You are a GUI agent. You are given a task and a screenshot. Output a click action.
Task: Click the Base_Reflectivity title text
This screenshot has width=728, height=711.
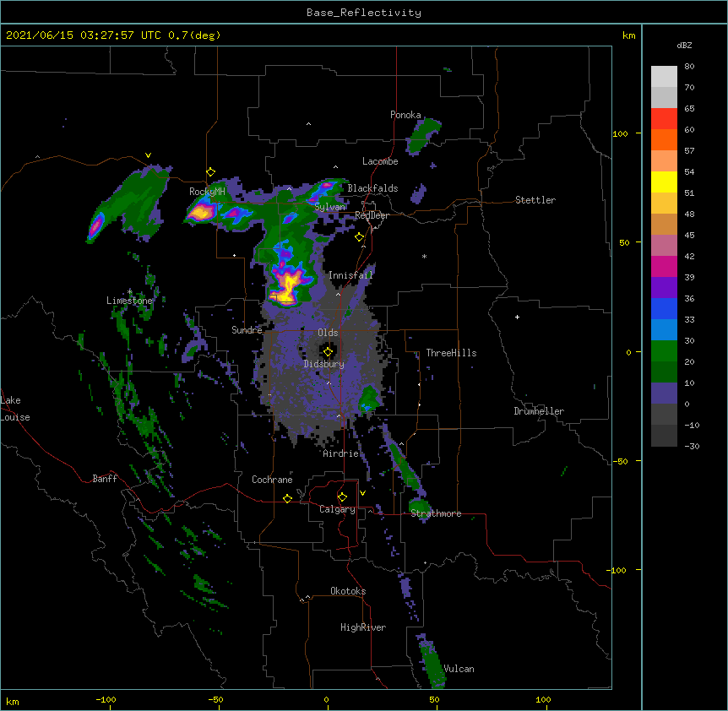(x=364, y=13)
